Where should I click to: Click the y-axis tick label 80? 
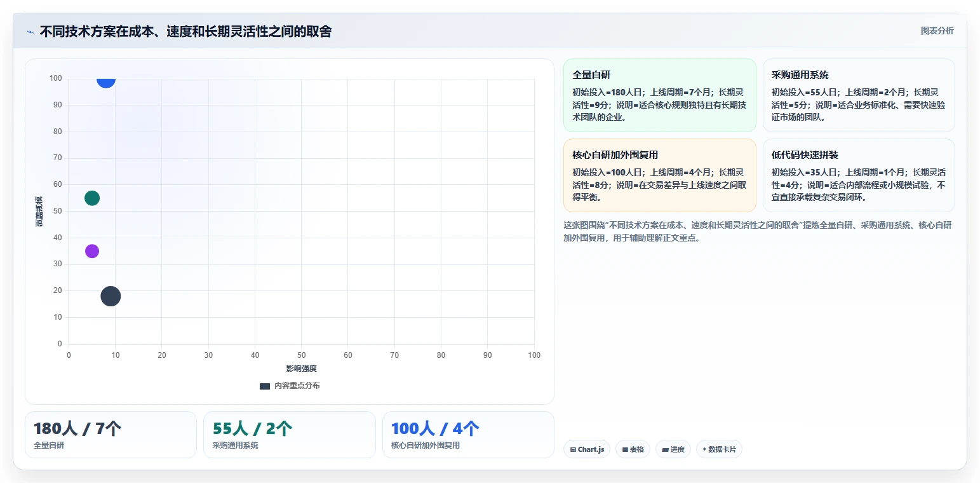[x=58, y=132]
